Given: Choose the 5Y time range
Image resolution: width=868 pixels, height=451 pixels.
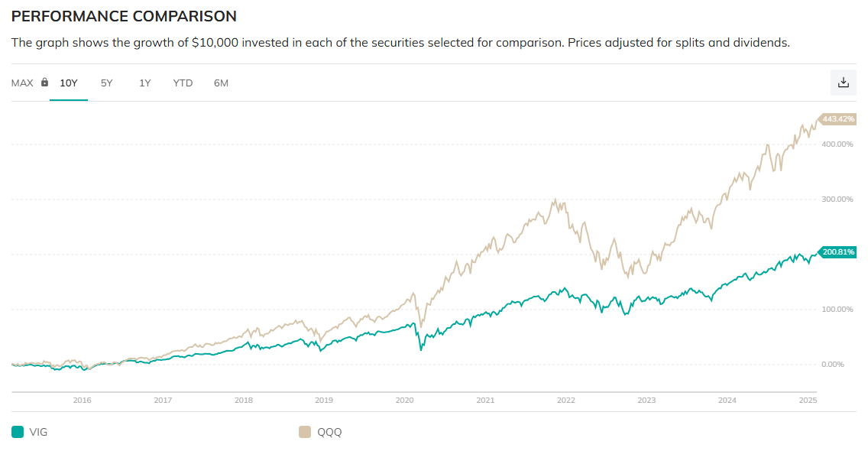Looking at the screenshot, I should 107,83.
